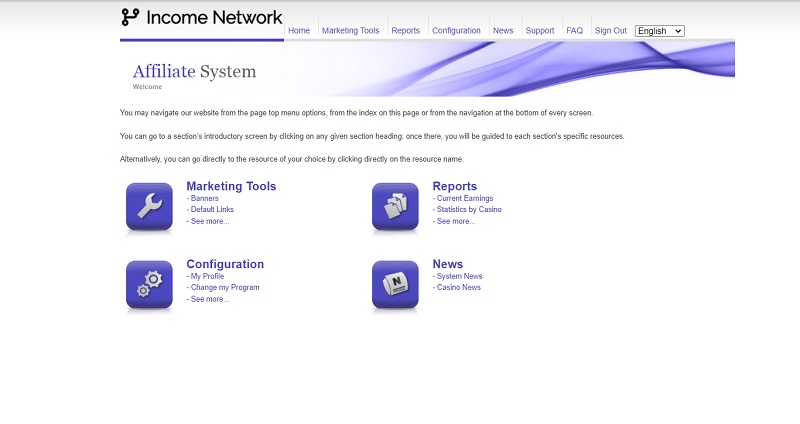Screen dimensions: 800x424
Task: Open the Current Earnings report link
Action: pyautogui.click(x=465, y=198)
